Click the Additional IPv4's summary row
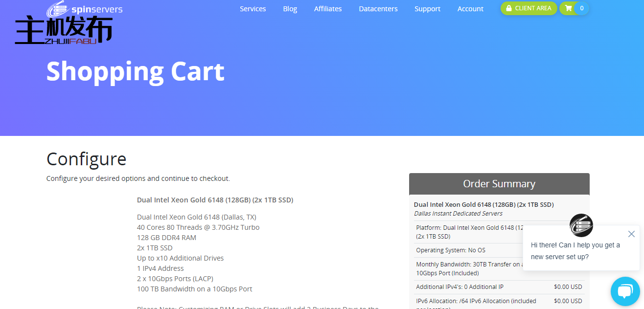 click(460, 287)
